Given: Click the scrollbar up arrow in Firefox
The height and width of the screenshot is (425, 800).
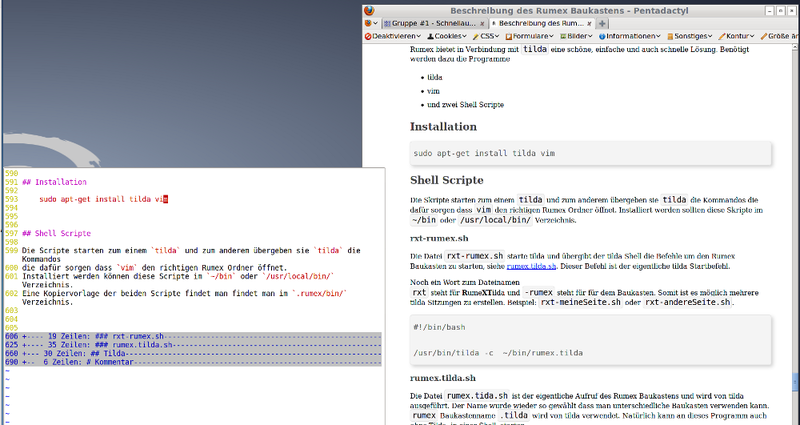Looking at the screenshot, I should (x=795, y=47).
